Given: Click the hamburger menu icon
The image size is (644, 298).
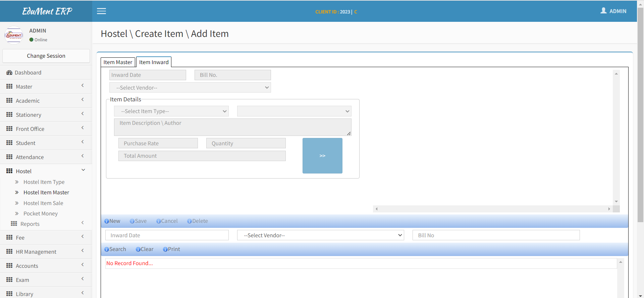Looking at the screenshot, I should pos(101,11).
